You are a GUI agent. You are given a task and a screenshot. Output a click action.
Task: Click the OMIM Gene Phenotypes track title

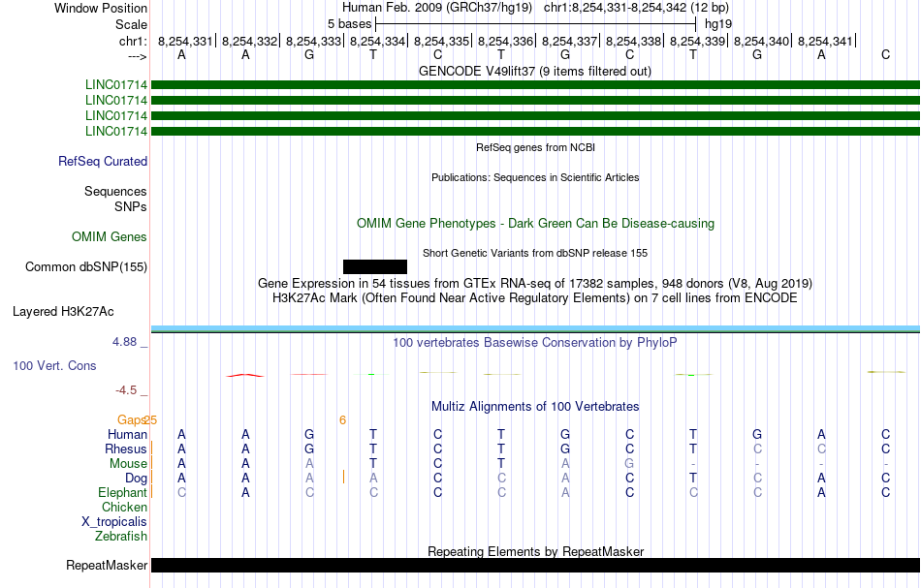coord(536,224)
